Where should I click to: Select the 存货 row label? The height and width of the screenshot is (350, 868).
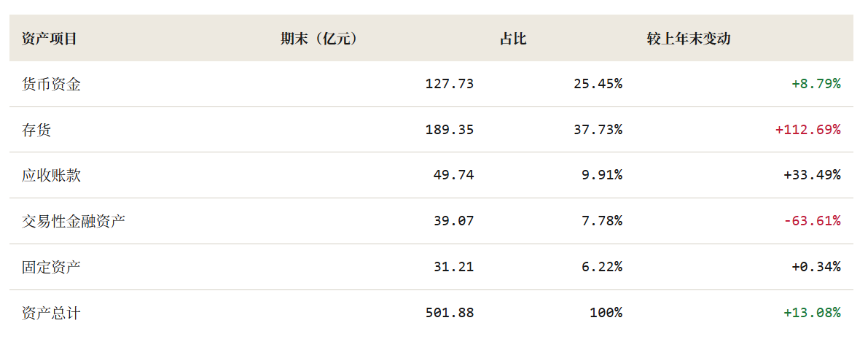pos(36,130)
